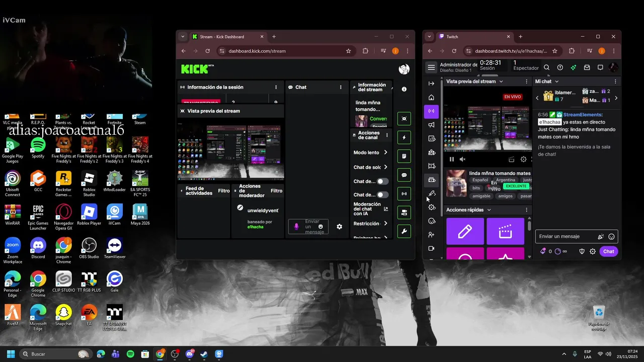This screenshot has width=644, height=362.
Task: Click the StreamElements username in Twitch chat
Action: pos(582,115)
